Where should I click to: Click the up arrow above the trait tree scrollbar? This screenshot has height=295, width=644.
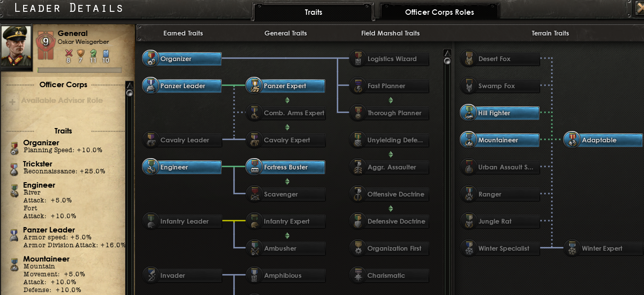(447, 53)
